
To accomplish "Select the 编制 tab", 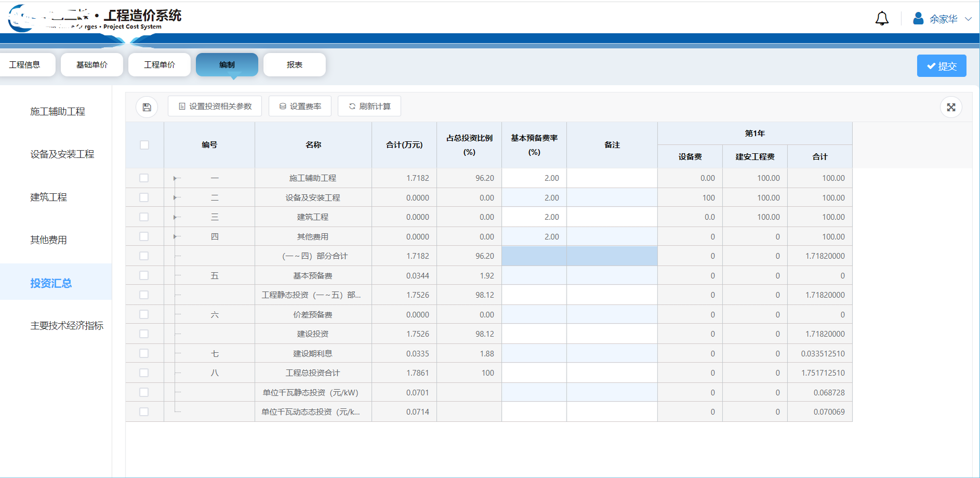I will (227, 65).
